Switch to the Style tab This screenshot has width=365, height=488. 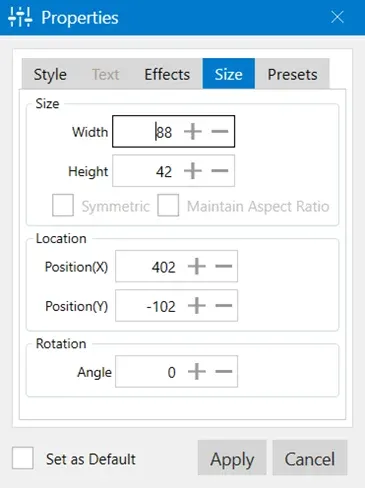pyautogui.click(x=50, y=74)
